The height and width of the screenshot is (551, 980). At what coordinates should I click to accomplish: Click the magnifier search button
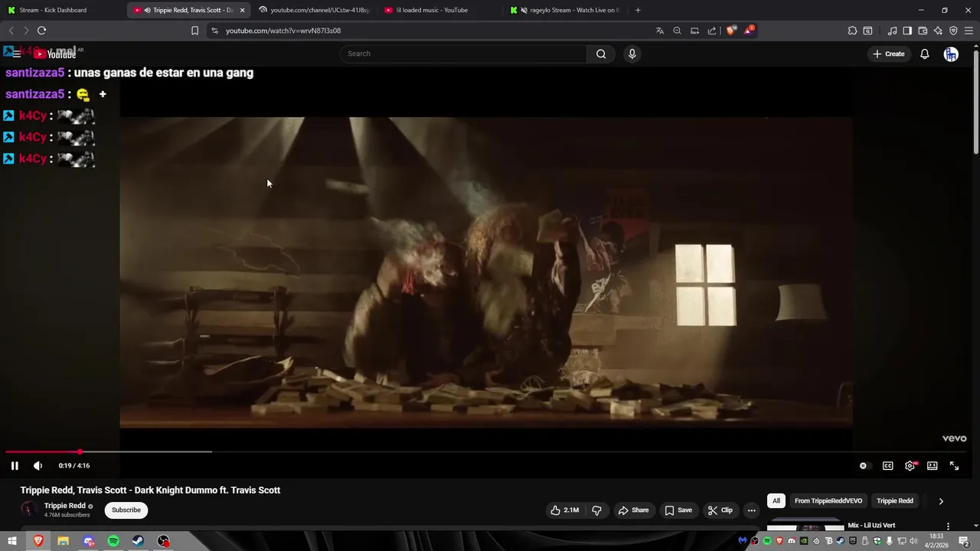click(x=601, y=54)
